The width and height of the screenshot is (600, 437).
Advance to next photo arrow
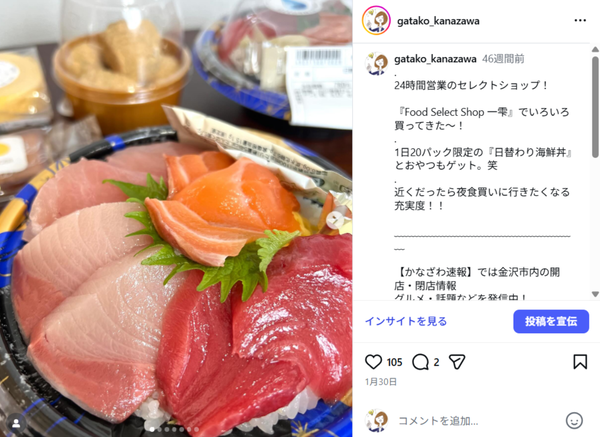click(x=336, y=220)
